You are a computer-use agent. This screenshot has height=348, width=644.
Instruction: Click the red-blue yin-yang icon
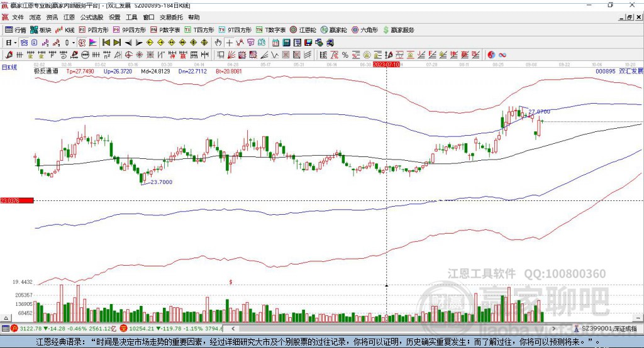tap(491, 55)
